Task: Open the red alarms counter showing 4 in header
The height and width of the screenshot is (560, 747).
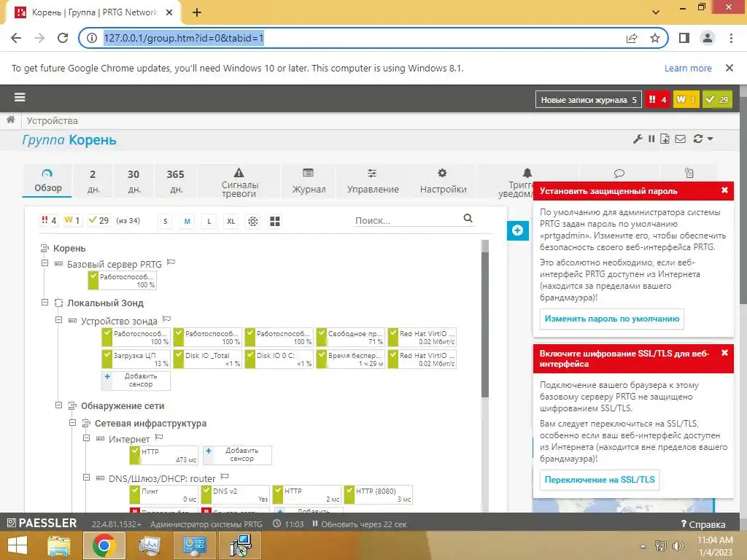Action: (657, 99)
